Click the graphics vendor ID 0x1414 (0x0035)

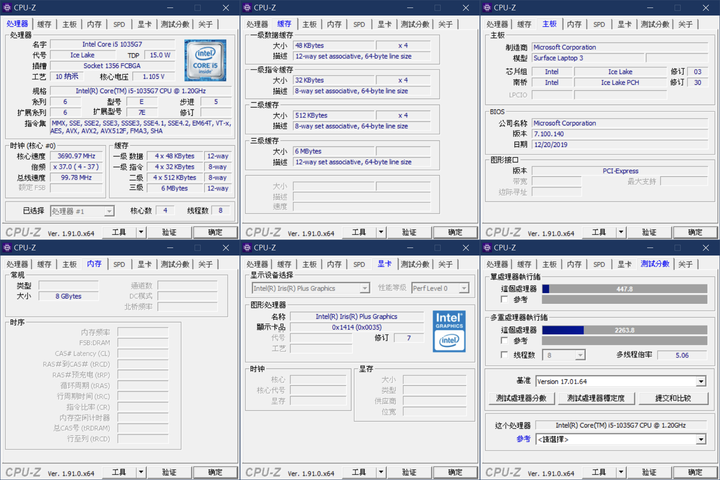click(x=357, y=328)
